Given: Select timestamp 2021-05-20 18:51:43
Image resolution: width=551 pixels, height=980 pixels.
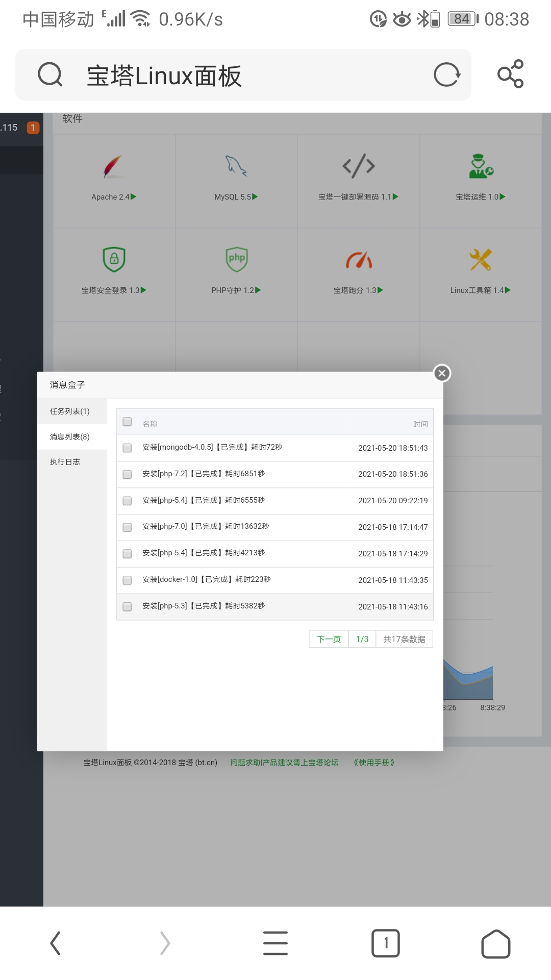Looking at the screenshot, I should (x=393, y=448).
